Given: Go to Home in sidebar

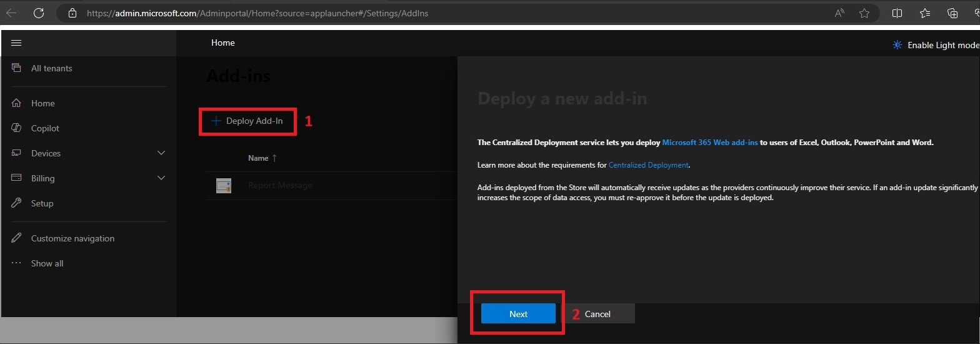Looking at the screenshot, I should [x=42, y=103].
